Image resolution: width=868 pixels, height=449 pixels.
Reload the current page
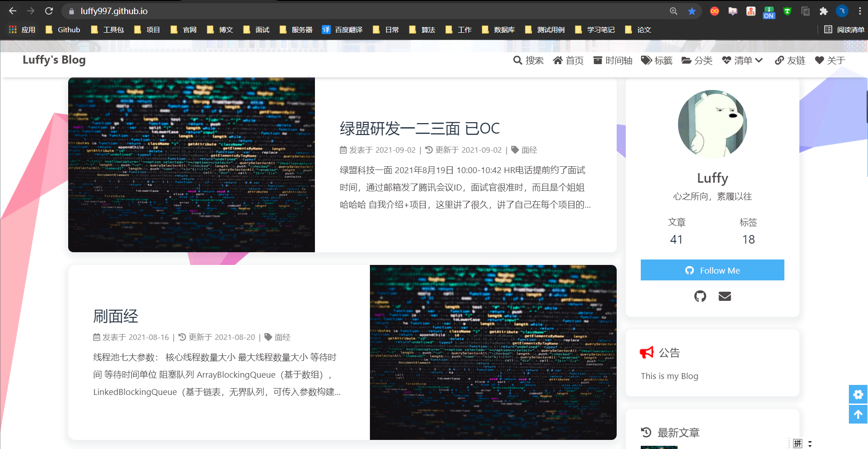(49, 11)
